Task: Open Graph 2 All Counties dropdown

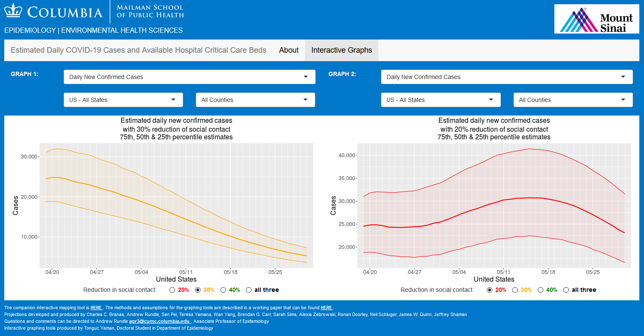Action: pos(573,100)
